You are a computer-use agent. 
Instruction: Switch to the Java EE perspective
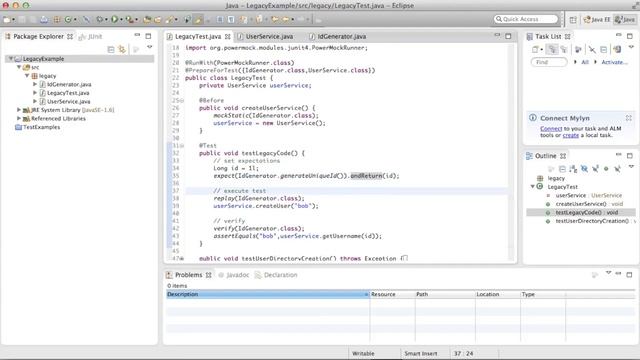(597, 20)
